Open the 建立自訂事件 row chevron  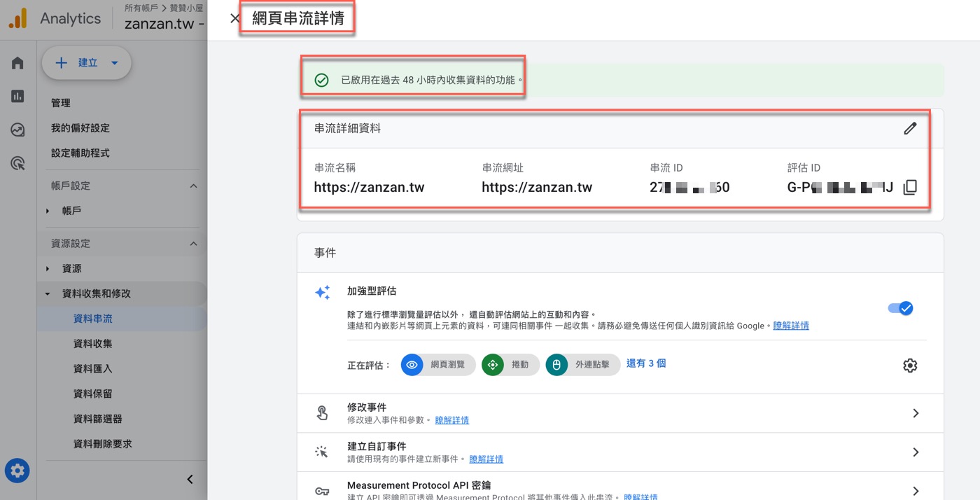click(916, 452)
